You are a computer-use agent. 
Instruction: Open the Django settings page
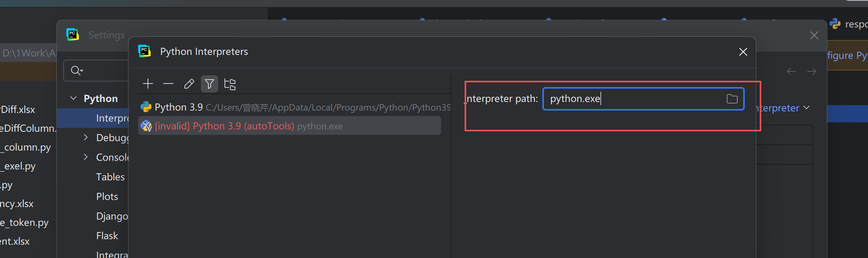pyautogui.click(x=112, y=216)
